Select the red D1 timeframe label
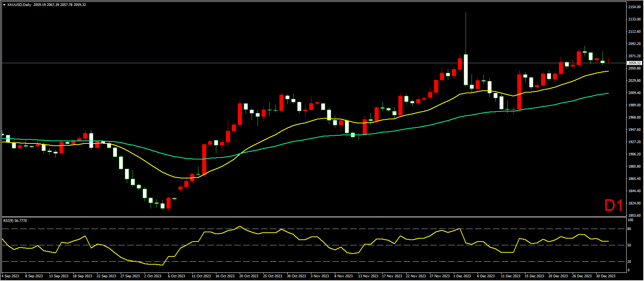The width and height of the screenshot is (644, 281). [x=613, y=206]
